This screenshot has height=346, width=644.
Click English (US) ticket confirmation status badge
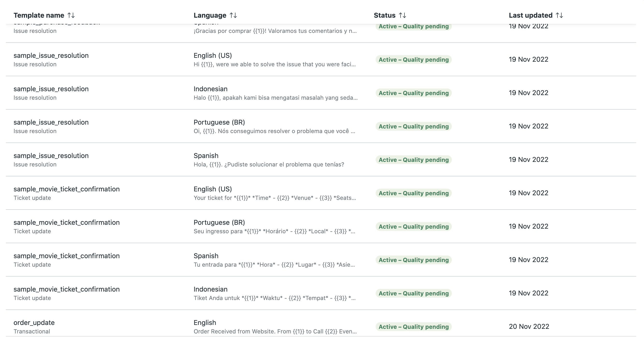(414, 193)
